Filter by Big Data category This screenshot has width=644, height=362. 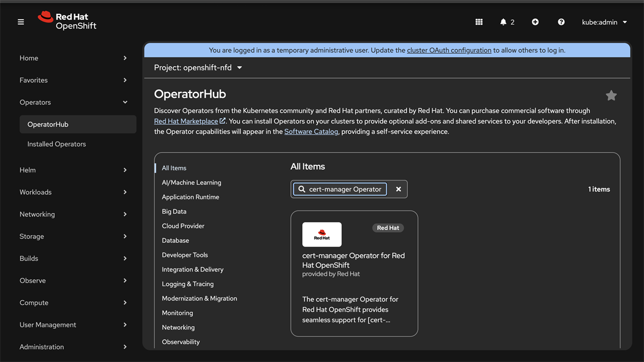174,212
